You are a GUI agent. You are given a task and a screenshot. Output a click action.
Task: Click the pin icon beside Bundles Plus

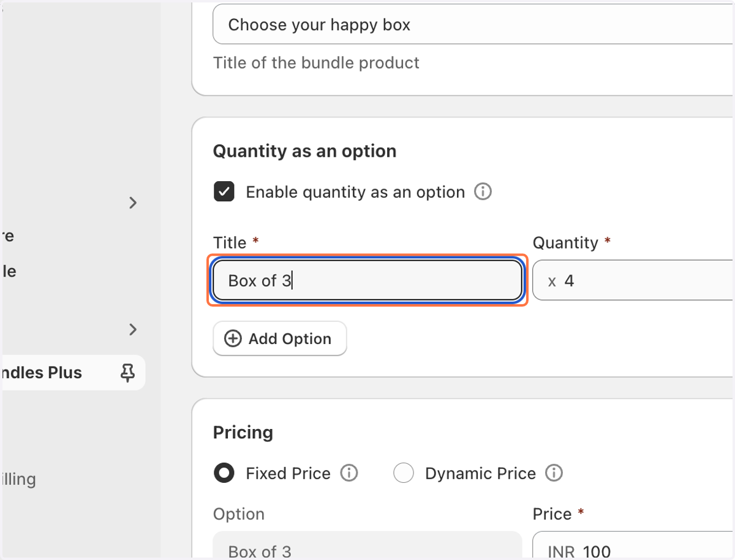127,373
